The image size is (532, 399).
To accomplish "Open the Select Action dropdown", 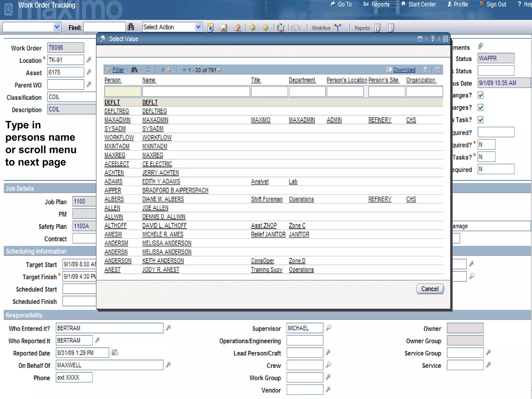I will tap(198, 27).
